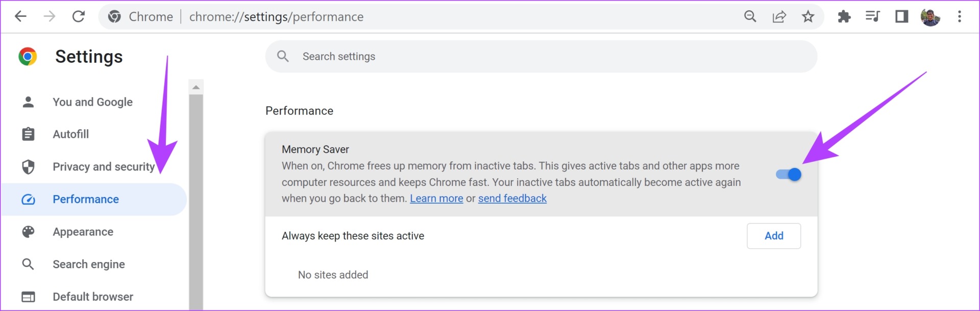980x311 pixels.
Task: Open You and Google settings
Action: (x=94, y=102)
